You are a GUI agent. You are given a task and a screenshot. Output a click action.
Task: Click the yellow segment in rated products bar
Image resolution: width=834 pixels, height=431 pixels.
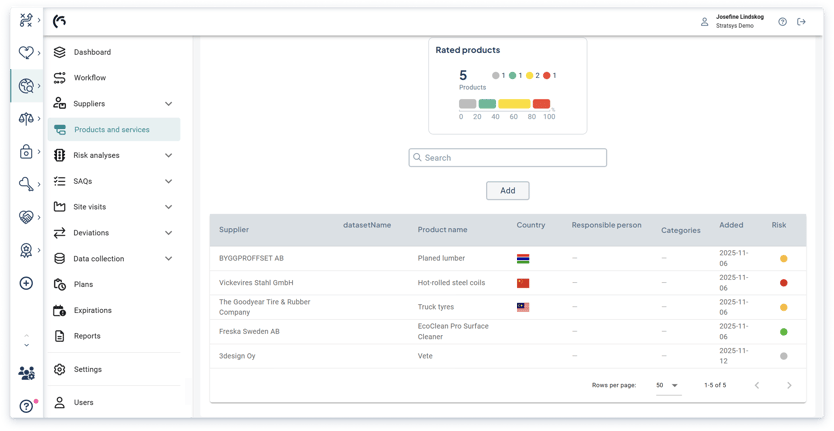pos(514,104)
